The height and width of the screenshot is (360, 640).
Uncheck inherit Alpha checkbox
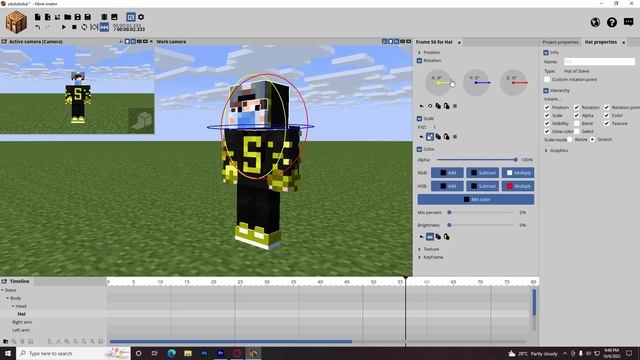point(577,116)
